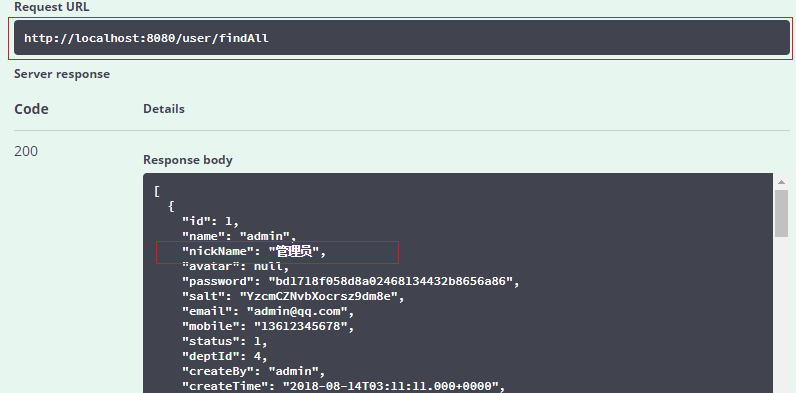The height and width of the screenshot is (393, 796).
Task: Click the opening square bracket of JSON
Action: tap(157, 191)
